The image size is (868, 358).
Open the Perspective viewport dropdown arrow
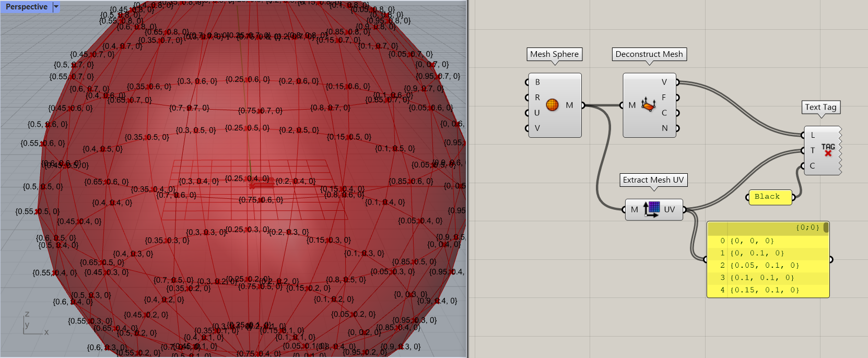(x=56, y=7)
